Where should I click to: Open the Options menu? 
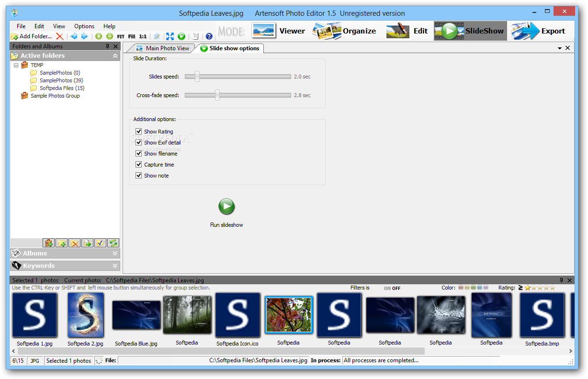point(84,26)
